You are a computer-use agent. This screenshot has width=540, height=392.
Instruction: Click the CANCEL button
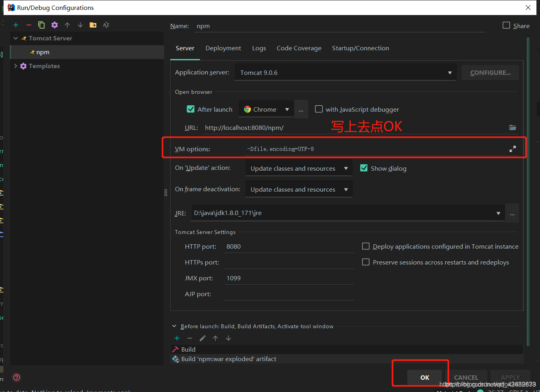click(x=466, y=378)
